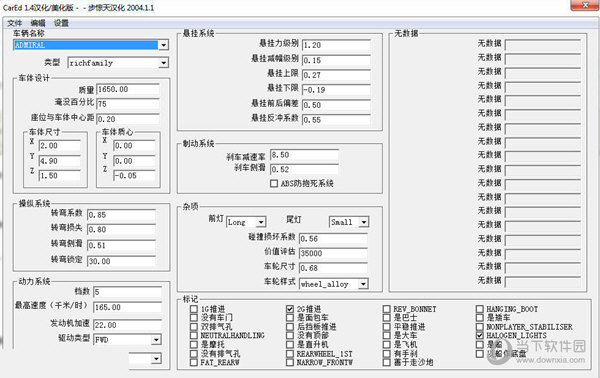Click the 质量 field showing 1650.00
Viewport: 600px width, 378px height.
pos(128,89)
